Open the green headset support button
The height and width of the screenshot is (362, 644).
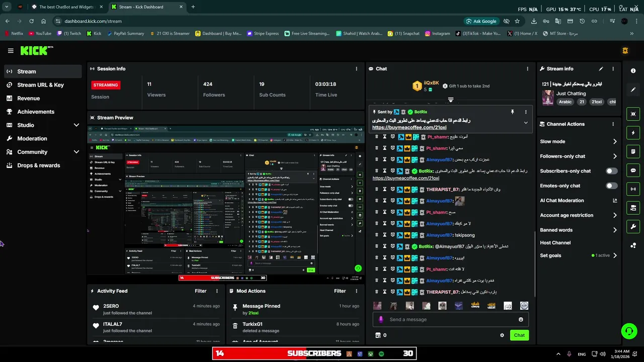[x=629, y=331]
